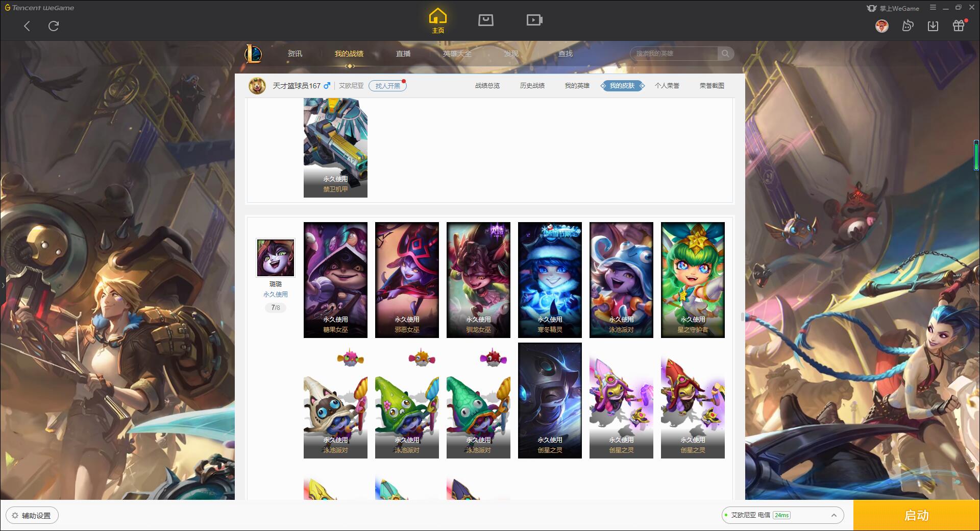Open the shop bag icon in top bar
The height and width of the screenshot is (531, 980).
pyautogui.click(x=485, y=20)
